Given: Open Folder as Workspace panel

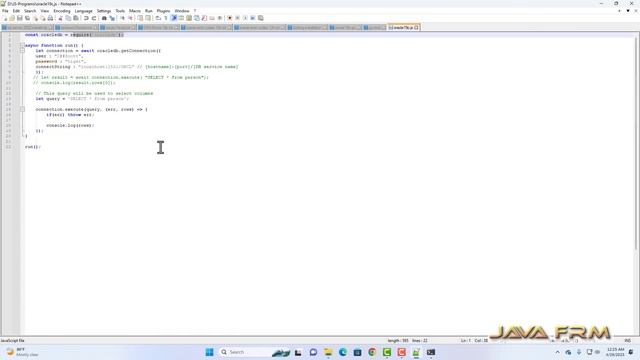Looking at the screenshot, I should (212, 18).
